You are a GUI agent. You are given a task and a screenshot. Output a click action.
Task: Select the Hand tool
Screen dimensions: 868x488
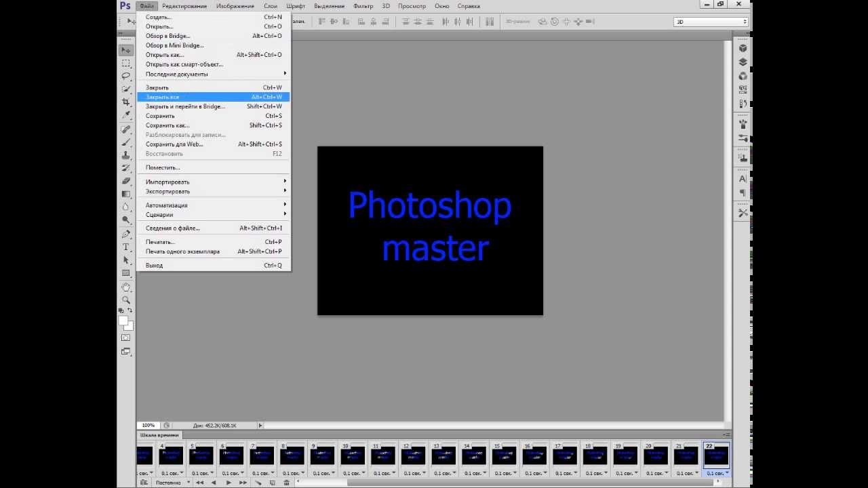[126, 287]
